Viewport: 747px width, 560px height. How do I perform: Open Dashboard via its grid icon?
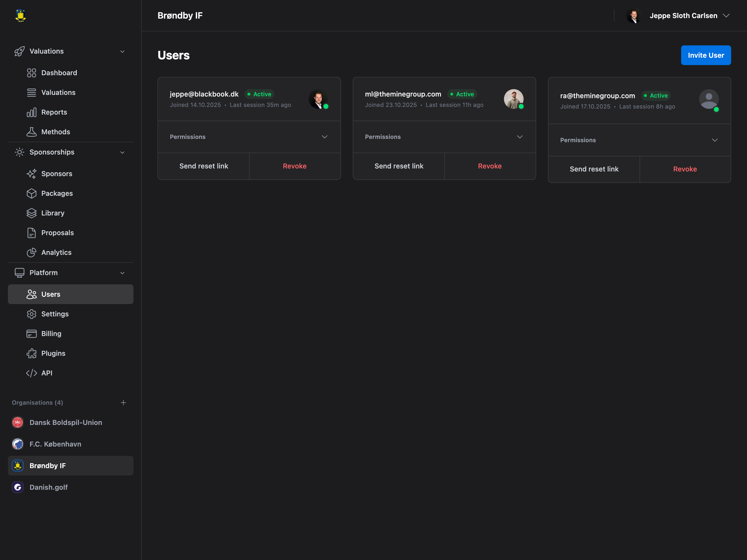click(31, 73)
